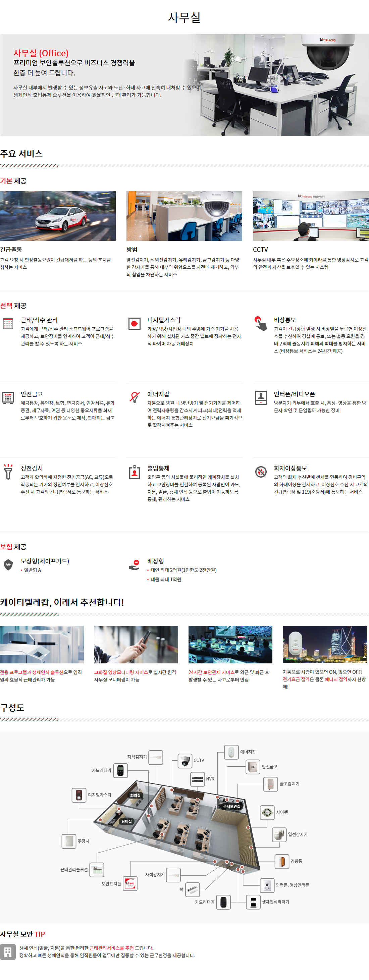Viewport: 369px width, 980px height.
Task: Click the 근태관리서비스를 추천 red text
Action: (111, 948)
